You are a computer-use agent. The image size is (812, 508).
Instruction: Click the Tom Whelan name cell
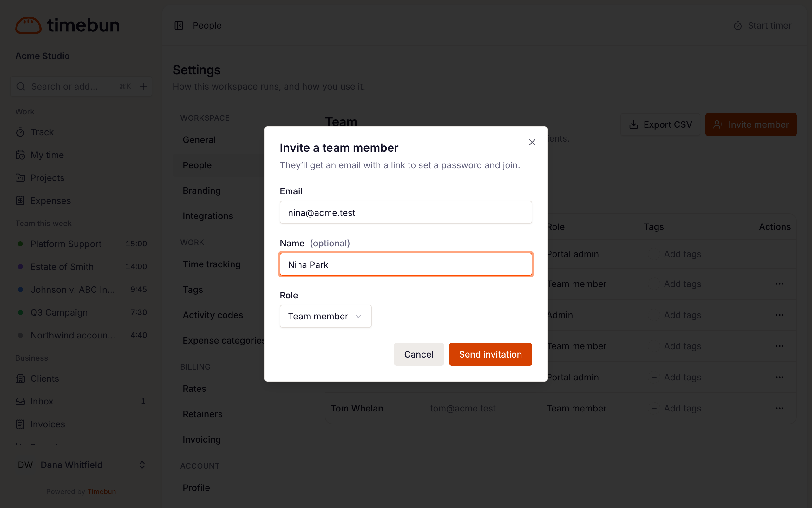coord(357,408)
